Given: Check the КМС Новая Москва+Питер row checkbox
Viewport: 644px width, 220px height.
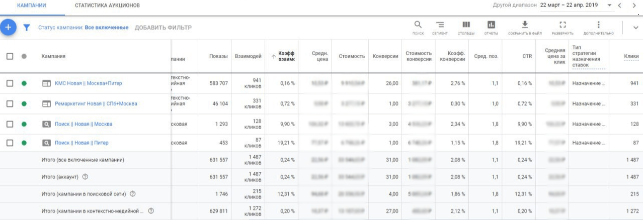Looking at the screenshot, I should coord(10,83).
